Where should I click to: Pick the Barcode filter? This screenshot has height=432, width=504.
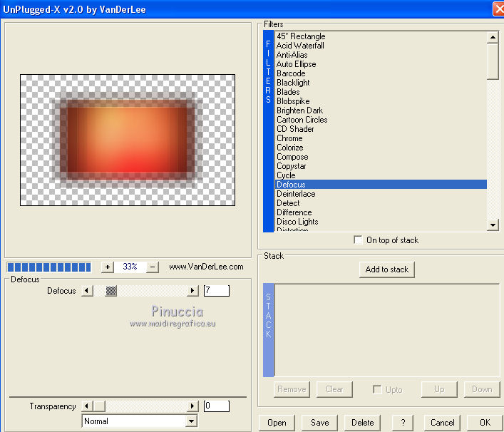point(381,73)
